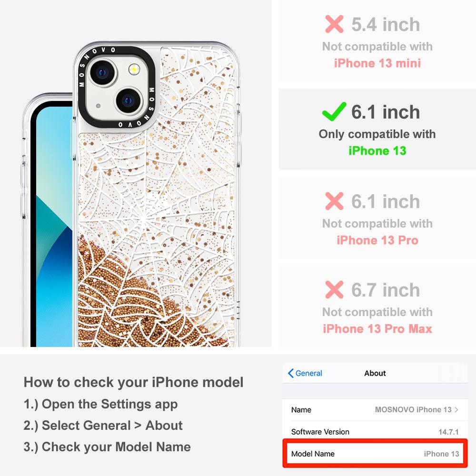Click the iPhone 13 Pro Max text

(377, 329)
